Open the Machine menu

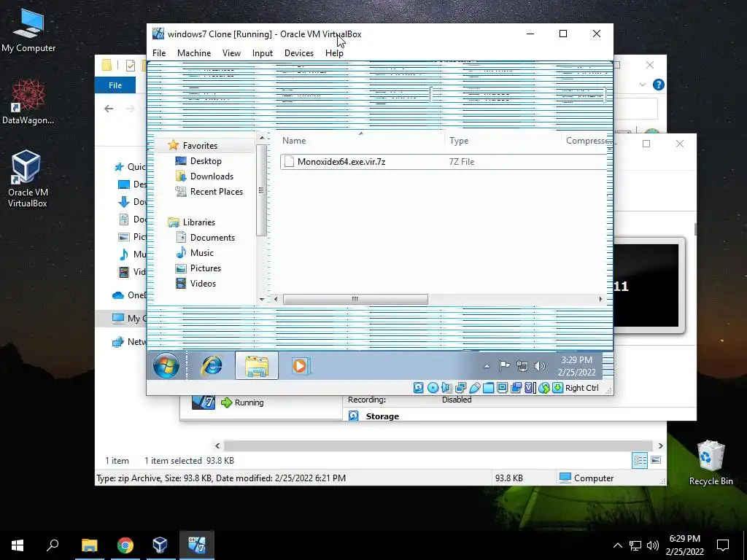click(194, 52)
